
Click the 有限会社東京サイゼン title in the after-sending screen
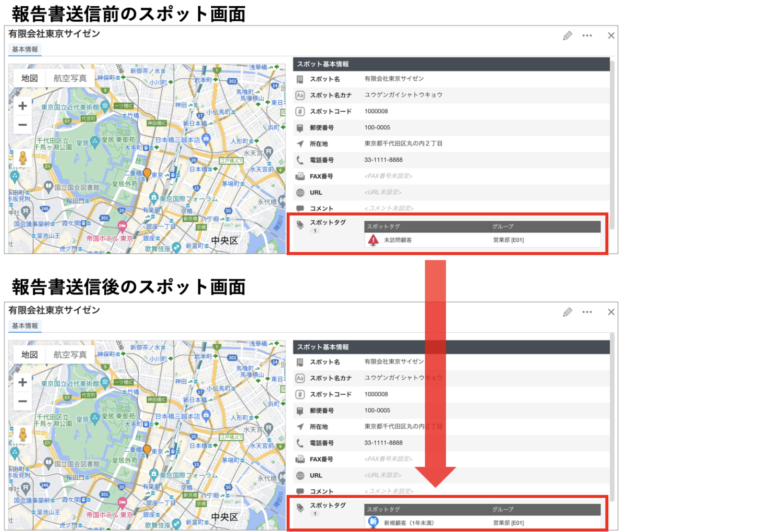pyautogui.click(x=54, y=310)
